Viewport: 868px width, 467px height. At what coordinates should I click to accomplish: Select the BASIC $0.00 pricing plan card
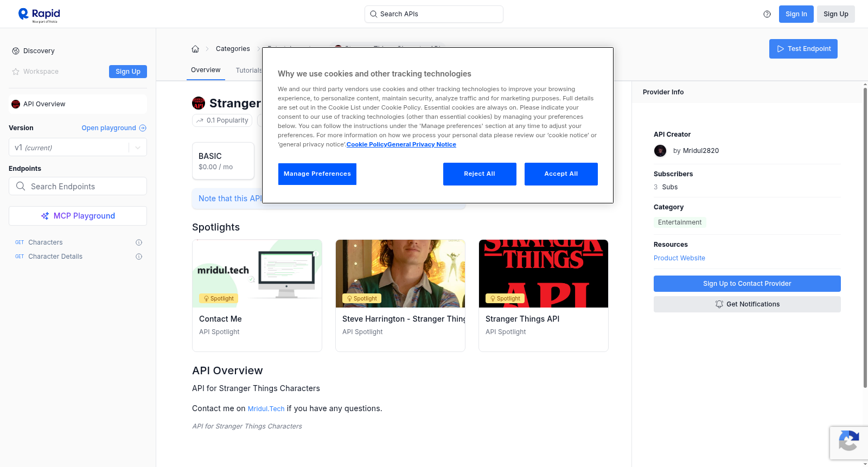coord(223,161)
